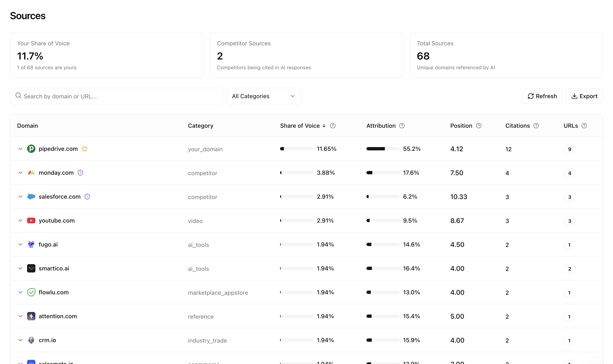
Task: Open the All Categories dropdown
Action: click(x=264, y=96)
